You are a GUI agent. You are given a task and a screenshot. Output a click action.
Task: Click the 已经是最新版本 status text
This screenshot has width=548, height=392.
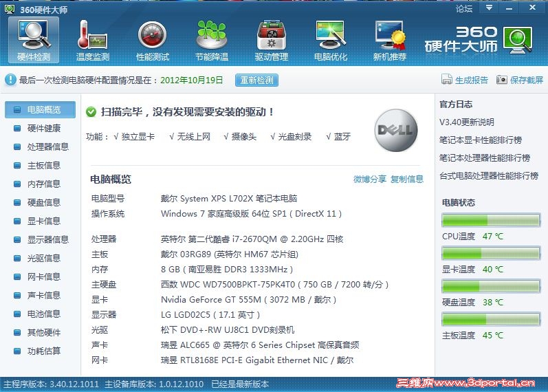click(240, 384)
